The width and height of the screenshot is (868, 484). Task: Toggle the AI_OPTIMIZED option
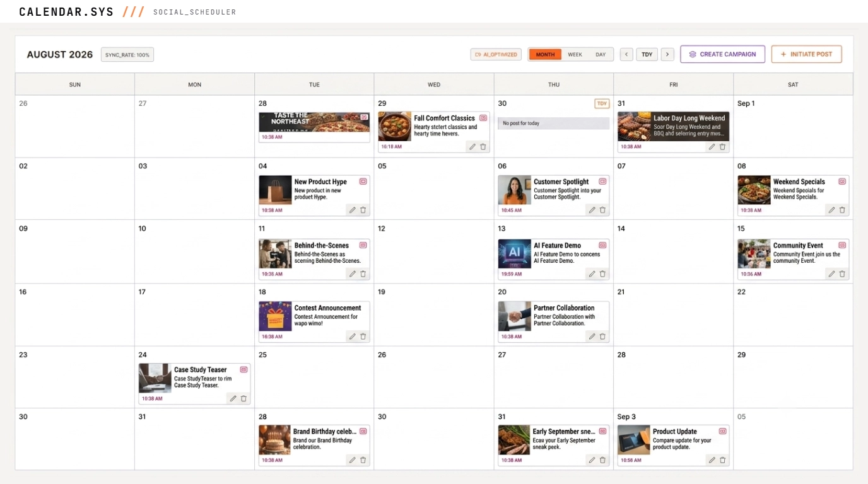(496, 54)
